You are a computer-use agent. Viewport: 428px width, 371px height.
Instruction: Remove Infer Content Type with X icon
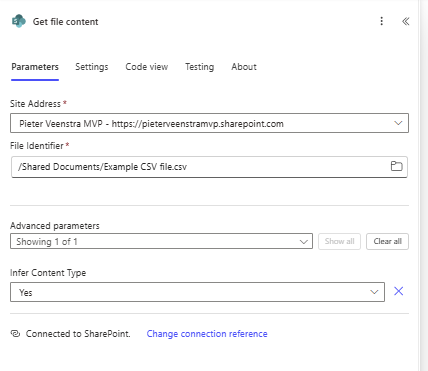coord(399,291)
